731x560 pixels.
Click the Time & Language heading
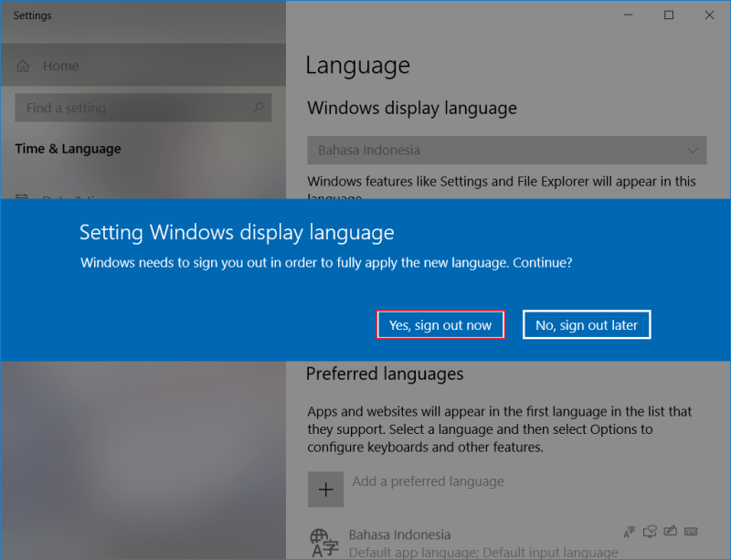click(68, 149)
